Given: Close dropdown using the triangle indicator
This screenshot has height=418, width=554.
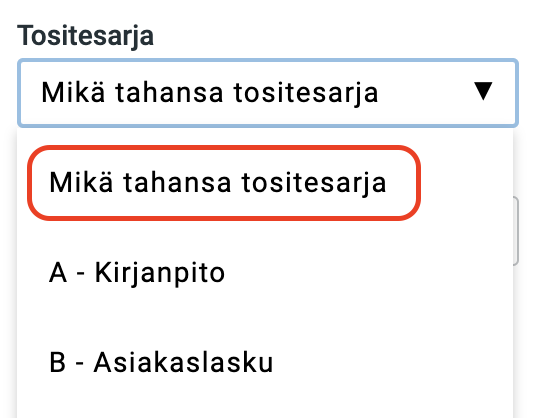Looking at the screenshot, I should point(483,91).
